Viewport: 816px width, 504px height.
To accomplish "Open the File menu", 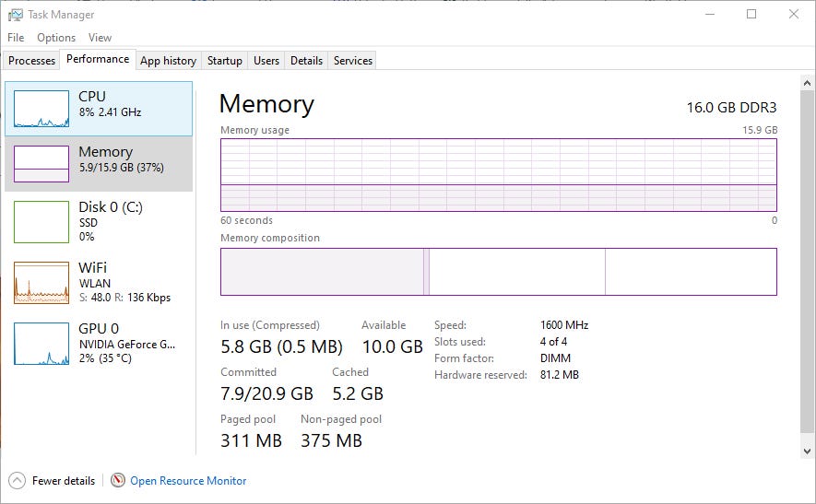I will [x=16, y=38].
